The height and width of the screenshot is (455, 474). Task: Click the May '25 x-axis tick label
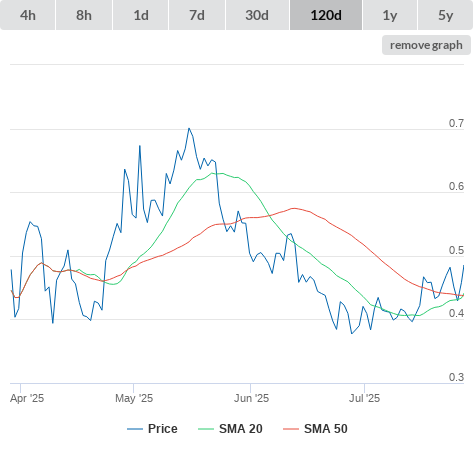tap(134, 398)
